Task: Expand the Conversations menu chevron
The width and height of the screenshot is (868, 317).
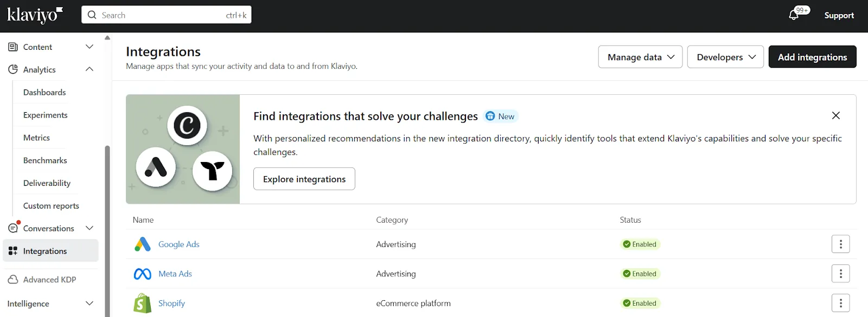Action: (x=90, y=228)
